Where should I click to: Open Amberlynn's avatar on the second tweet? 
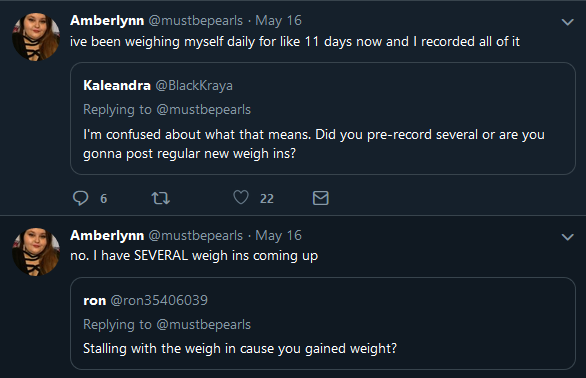click(36, 252)
